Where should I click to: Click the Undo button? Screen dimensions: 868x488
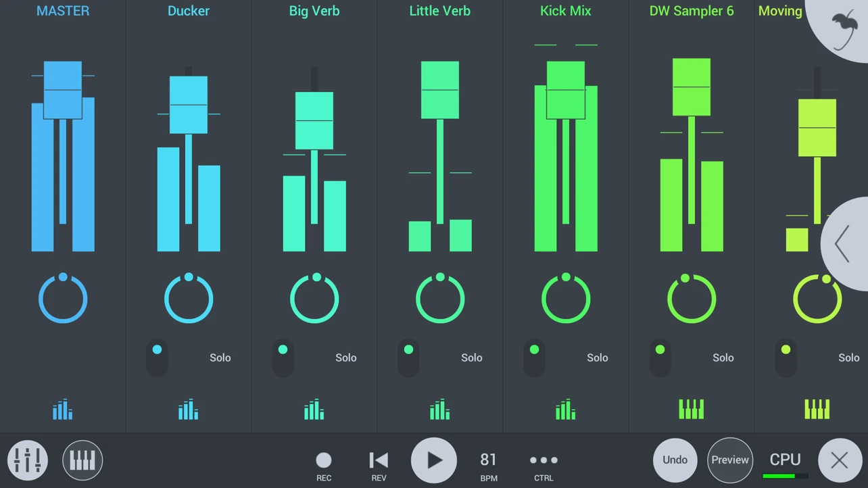pyautogui.click(x=675, y=460)
